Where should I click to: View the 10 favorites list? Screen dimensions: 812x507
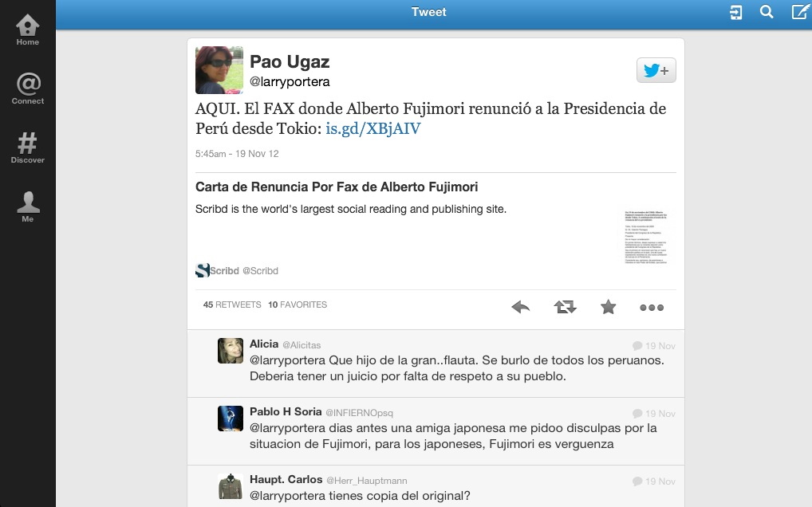(x=298, y=305)
